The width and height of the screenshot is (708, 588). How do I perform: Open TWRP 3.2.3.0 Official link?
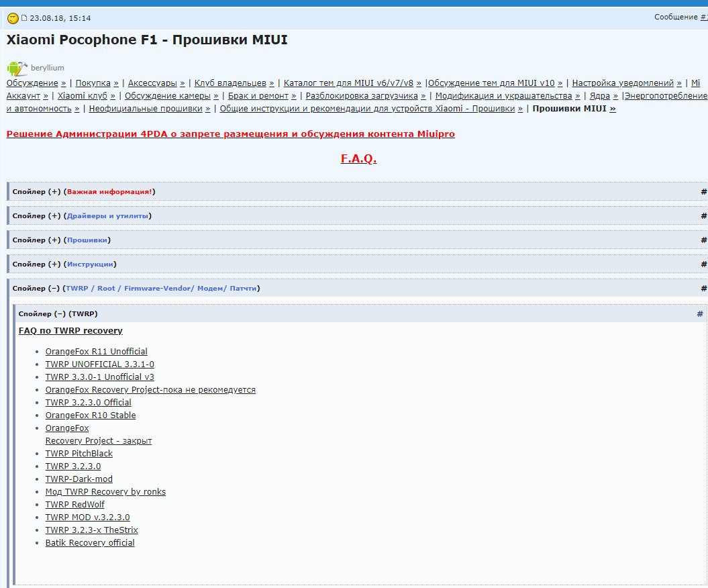(88, 402)
